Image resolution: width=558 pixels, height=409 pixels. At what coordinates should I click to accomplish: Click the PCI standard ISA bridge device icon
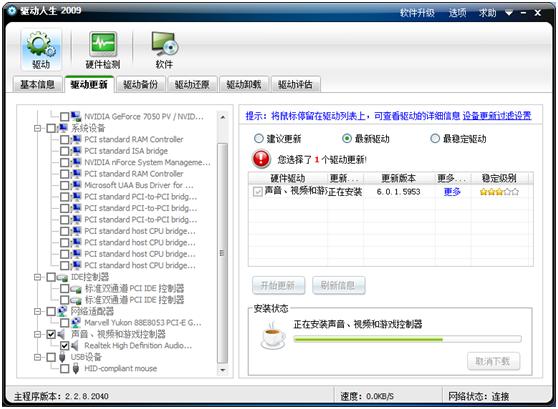tap(76, 151)
